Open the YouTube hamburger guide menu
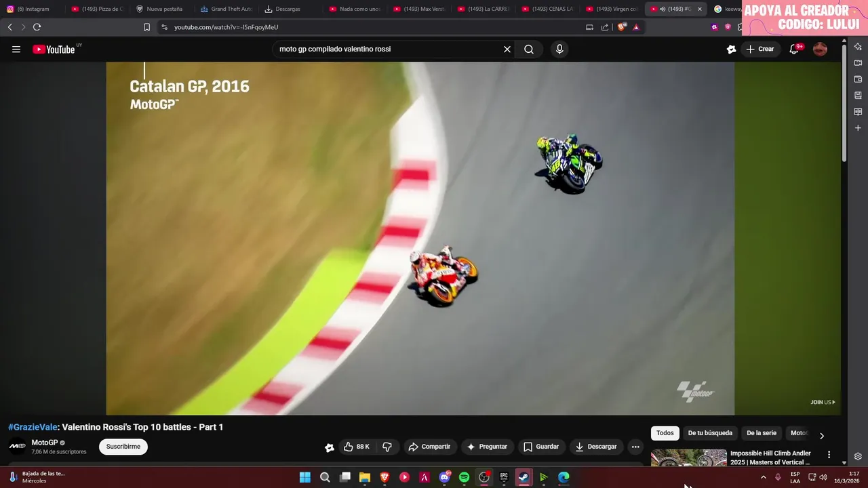868x488 pixels. pos(16,49)
